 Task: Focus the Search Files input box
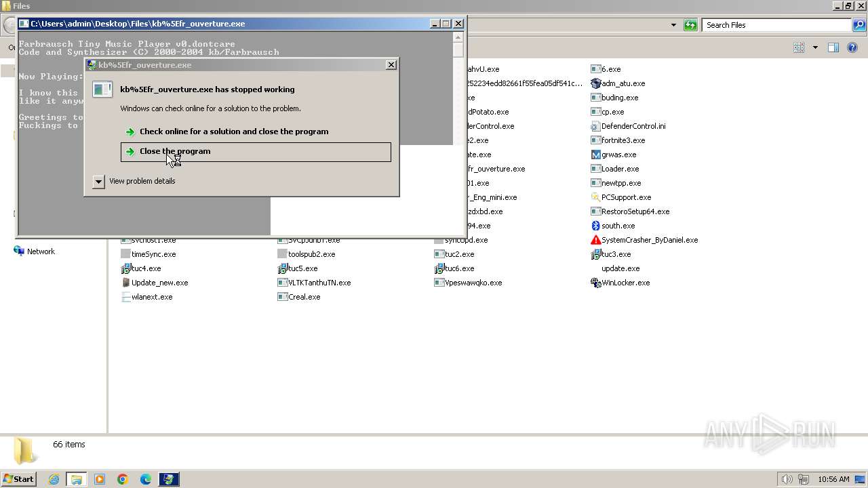tap(777, 25)
